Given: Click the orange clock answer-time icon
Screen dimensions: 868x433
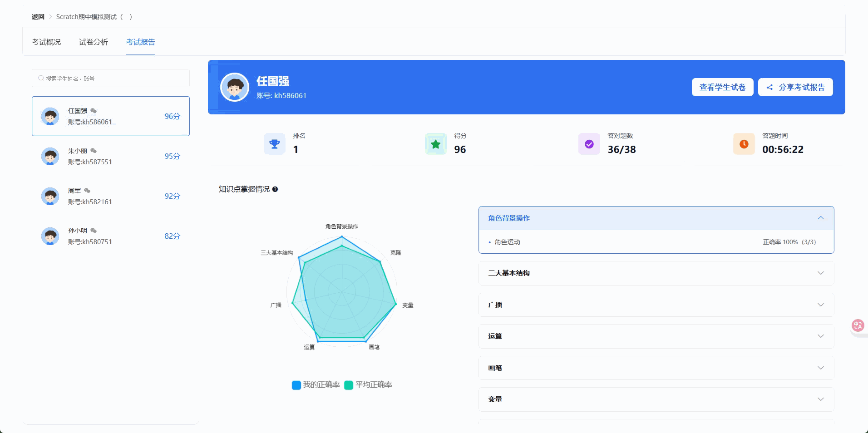Looking at the screenshot, I should click(x=744, y=144).
